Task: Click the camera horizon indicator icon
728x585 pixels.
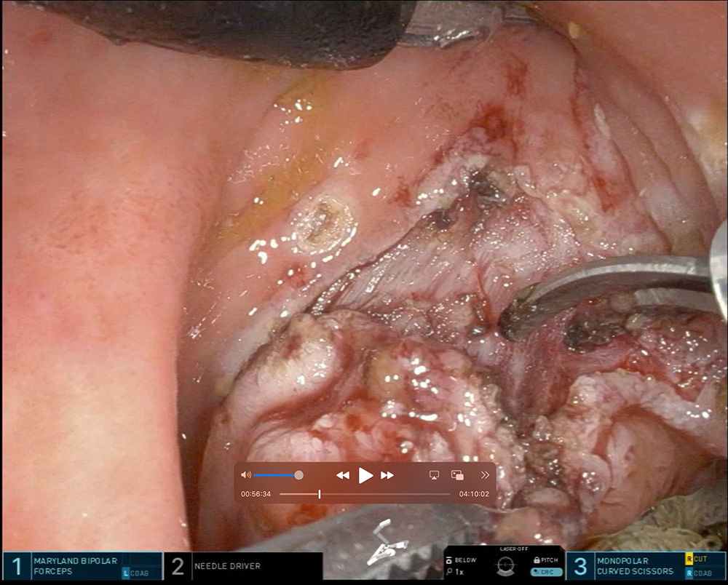Action: point(506,564)
